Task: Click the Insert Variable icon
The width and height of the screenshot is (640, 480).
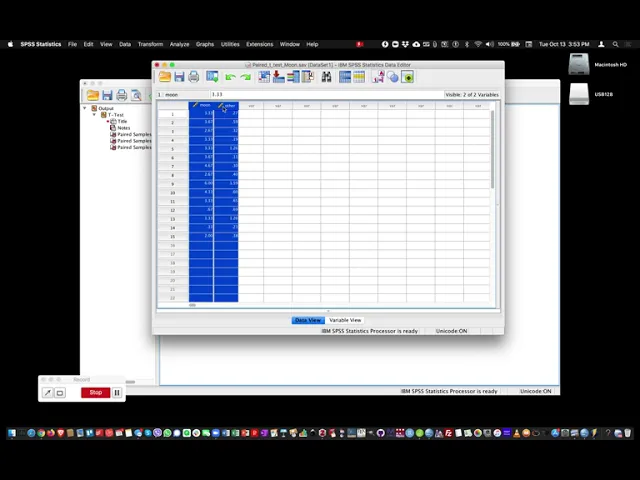Action: [x=359, y=77]
